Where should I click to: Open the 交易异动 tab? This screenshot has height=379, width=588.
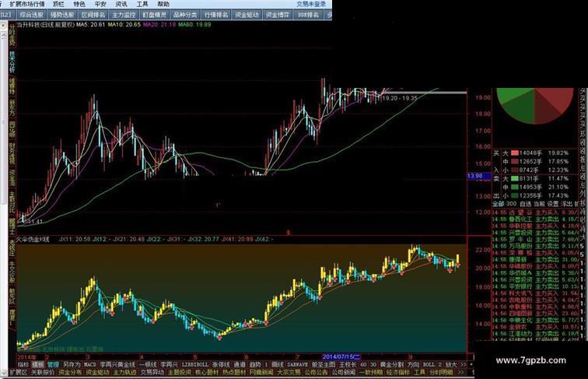152,372
